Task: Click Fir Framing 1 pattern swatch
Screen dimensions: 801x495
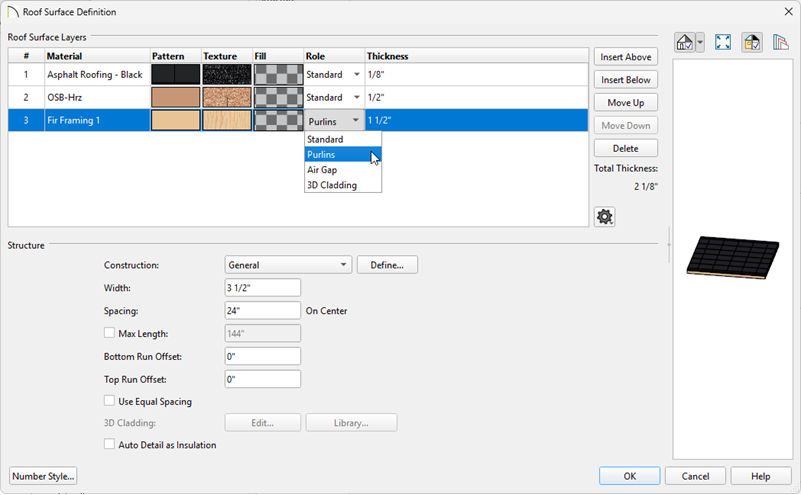Action: click(x=176, y=121)
